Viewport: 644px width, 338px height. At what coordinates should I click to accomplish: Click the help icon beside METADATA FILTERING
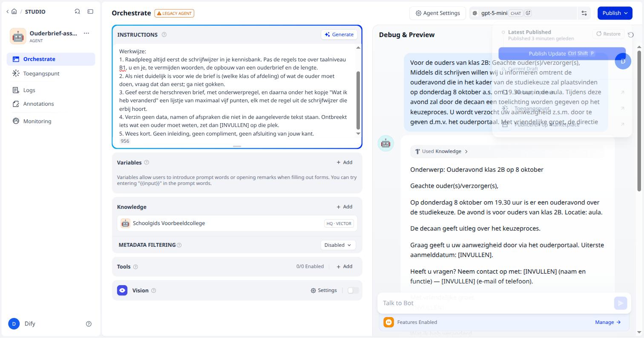pos(179,245)
